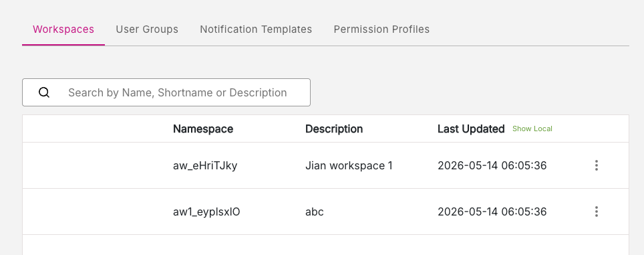This screenshot has height=255, width=644.
Task: Open kebab menu for aw_eHriTJky row
Action: pos(597,165)
